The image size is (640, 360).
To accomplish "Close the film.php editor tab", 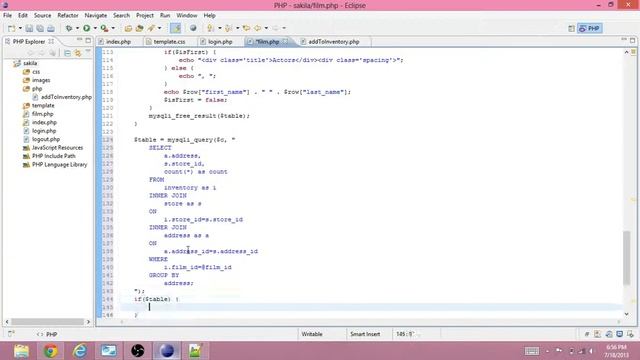I will (285, 41).
